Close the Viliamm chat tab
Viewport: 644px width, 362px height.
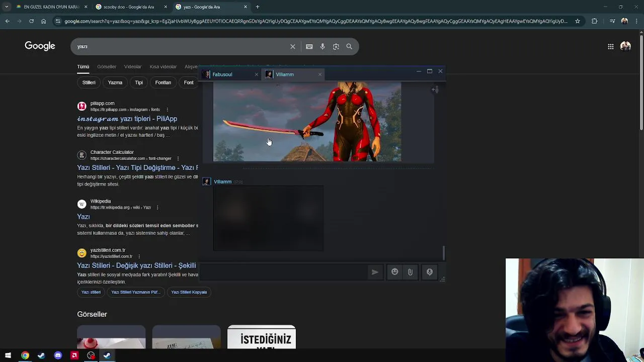coord(319,74)
